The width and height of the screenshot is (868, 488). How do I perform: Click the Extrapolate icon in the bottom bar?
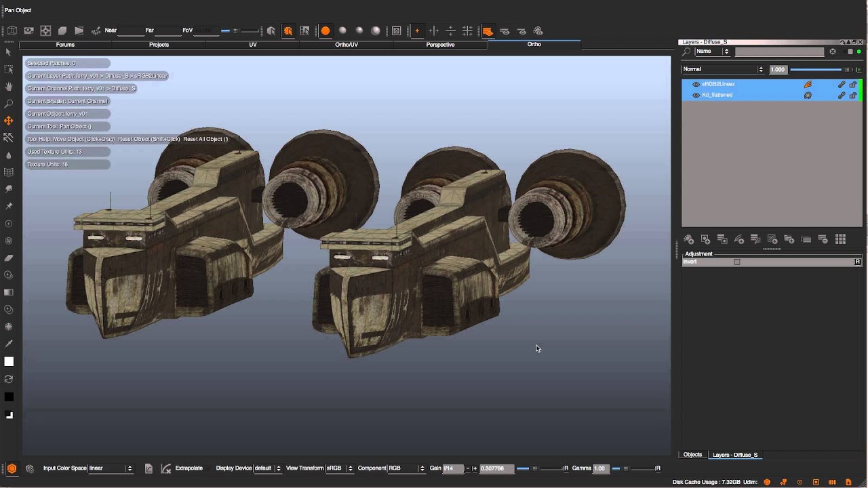[x=166, y=468]
